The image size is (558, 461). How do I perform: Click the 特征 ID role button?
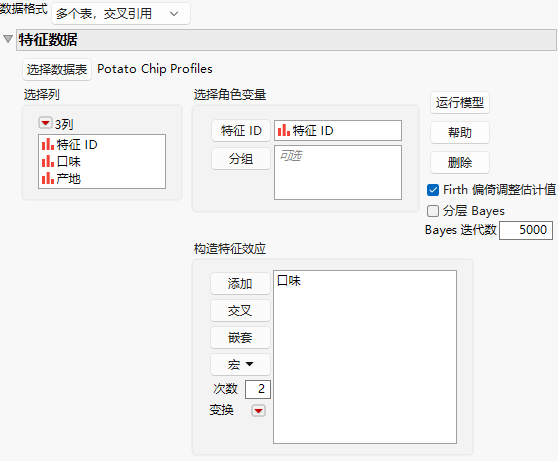pyautogui.click(x=241, y=131)
